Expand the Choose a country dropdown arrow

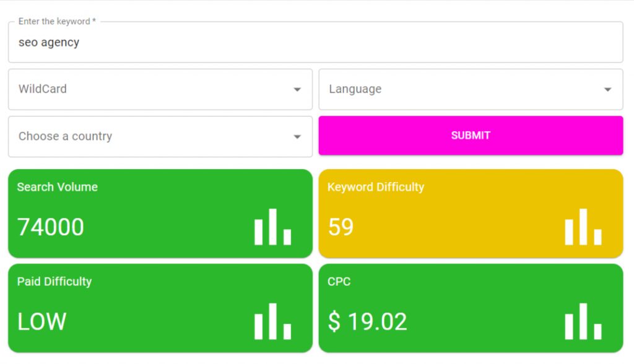click(297, 137)
